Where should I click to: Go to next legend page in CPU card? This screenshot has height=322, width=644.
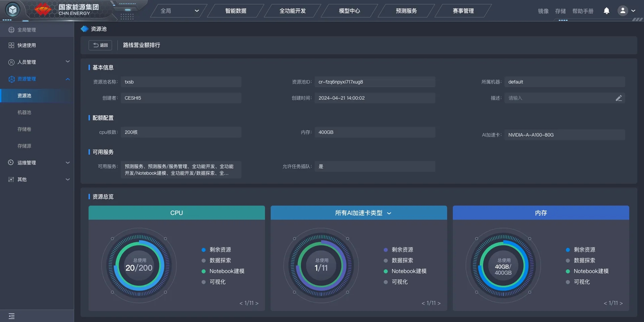(x=257, y=303)
